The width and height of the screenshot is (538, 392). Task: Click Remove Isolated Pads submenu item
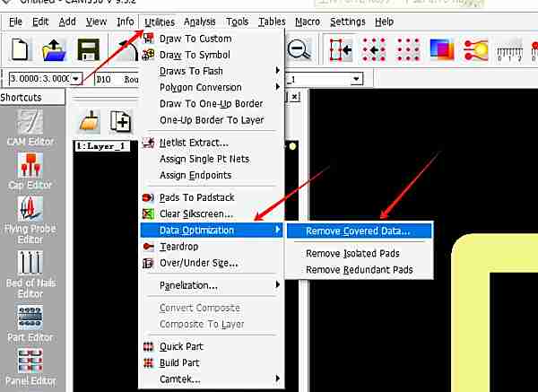360,253
